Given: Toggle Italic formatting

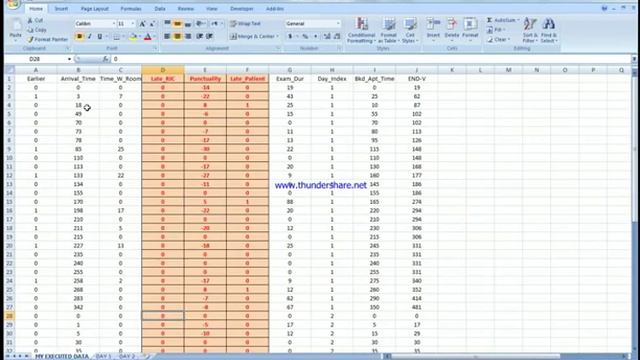Looking at the screenshot, I should pyautogui.click(x=90, y=37).
